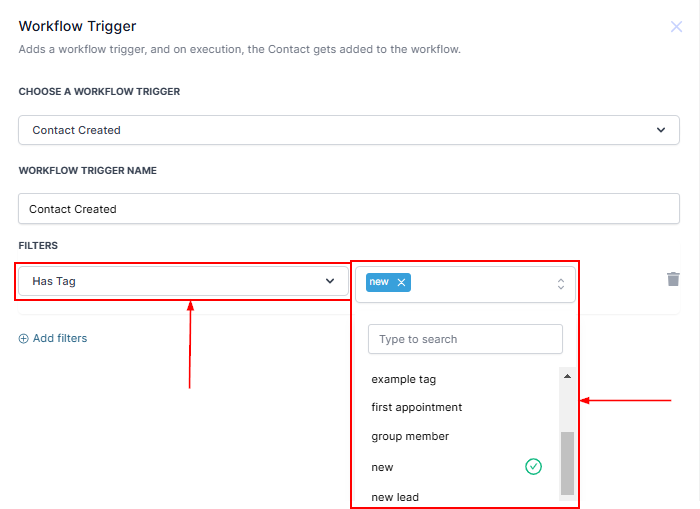The height and width of the screenshot is (509, 700).
Task: Click the blue 'new' tag chip
Action: coord(379,283)
